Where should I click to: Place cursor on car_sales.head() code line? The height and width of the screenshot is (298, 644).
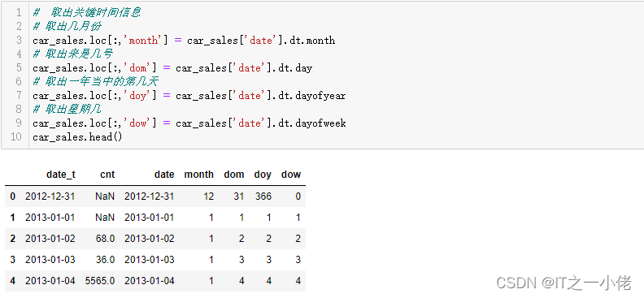click(77, 136)
